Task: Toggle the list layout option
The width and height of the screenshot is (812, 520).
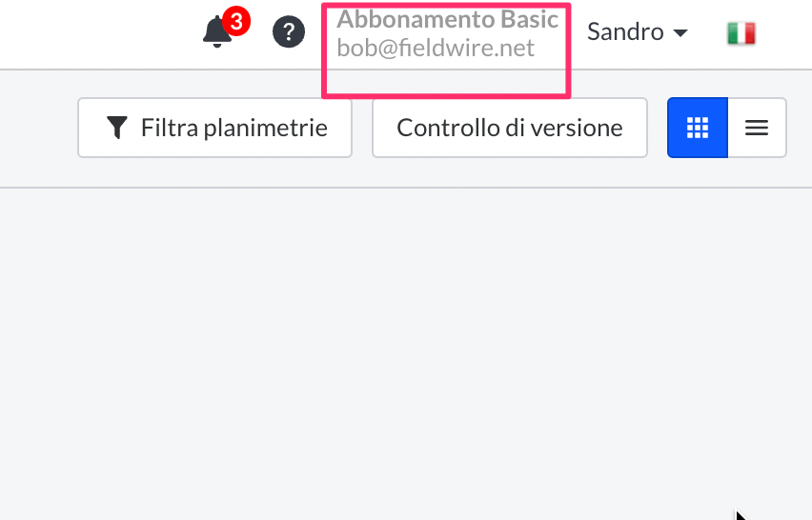Action: [757, 128]
